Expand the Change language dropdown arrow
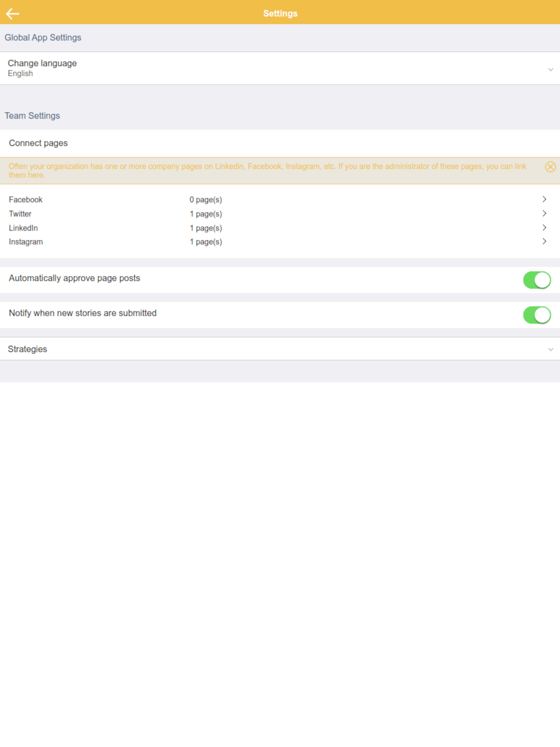This screenshot has width=560, height=747. 550,70
